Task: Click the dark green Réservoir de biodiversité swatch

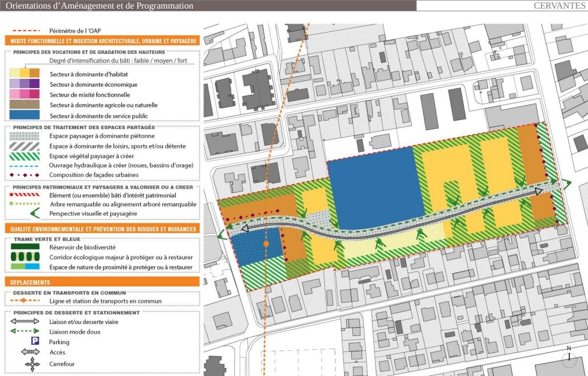Action: (25, 246)
